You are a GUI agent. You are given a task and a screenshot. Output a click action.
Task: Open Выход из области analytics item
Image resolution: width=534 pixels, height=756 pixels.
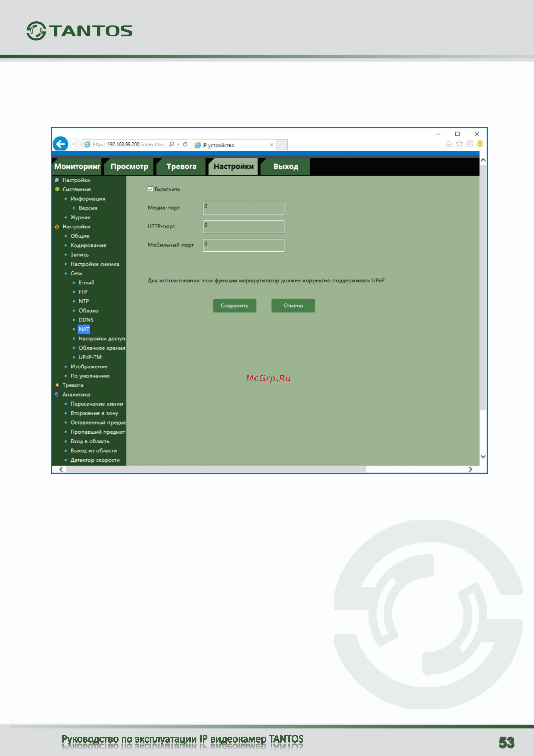click(x=93, y=450)
